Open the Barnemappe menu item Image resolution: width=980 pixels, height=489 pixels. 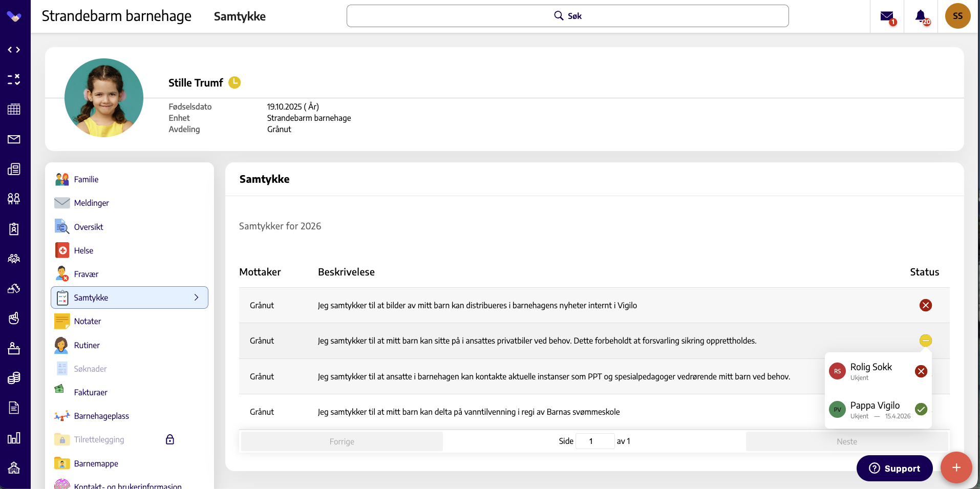pyautogui.click(x=130, y=463)
